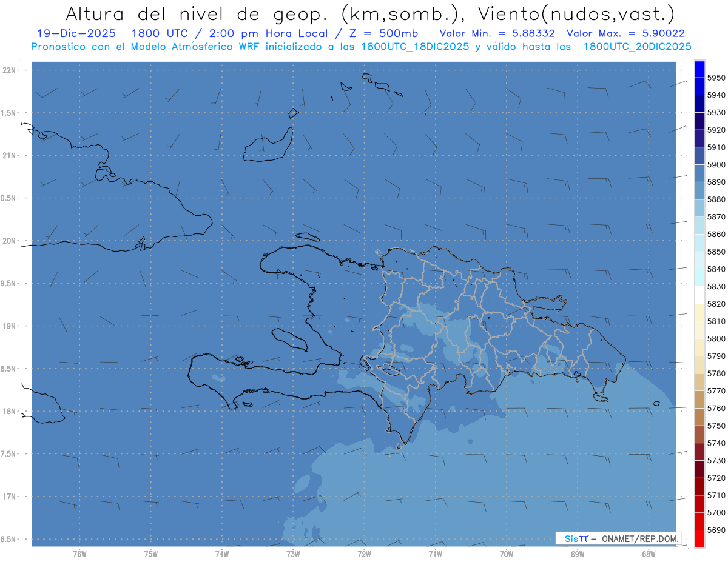Click the white colorbar segment between 5820 and 5830
This screenshot has height=562, width=728.
pyautogui.click(x=699, y=295)
